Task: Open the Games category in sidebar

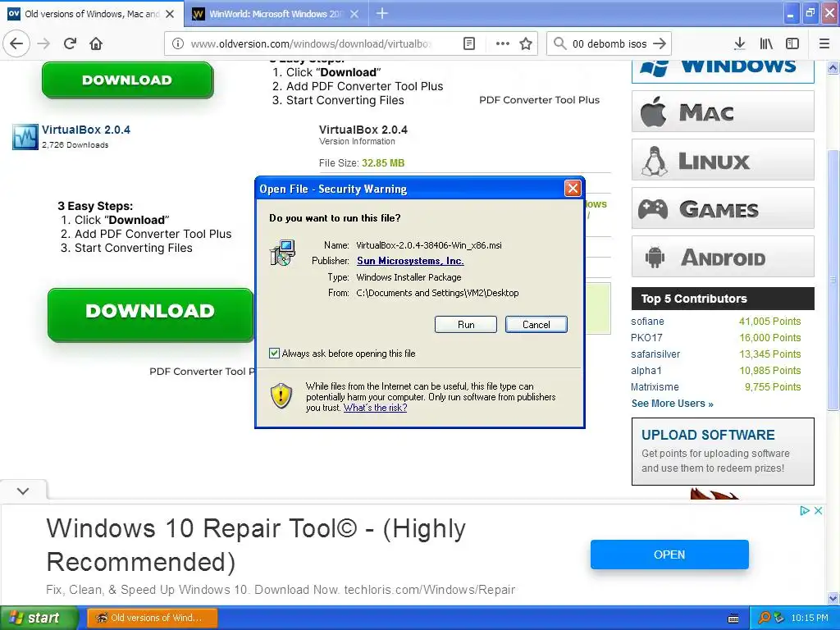Action: [723, 208]
